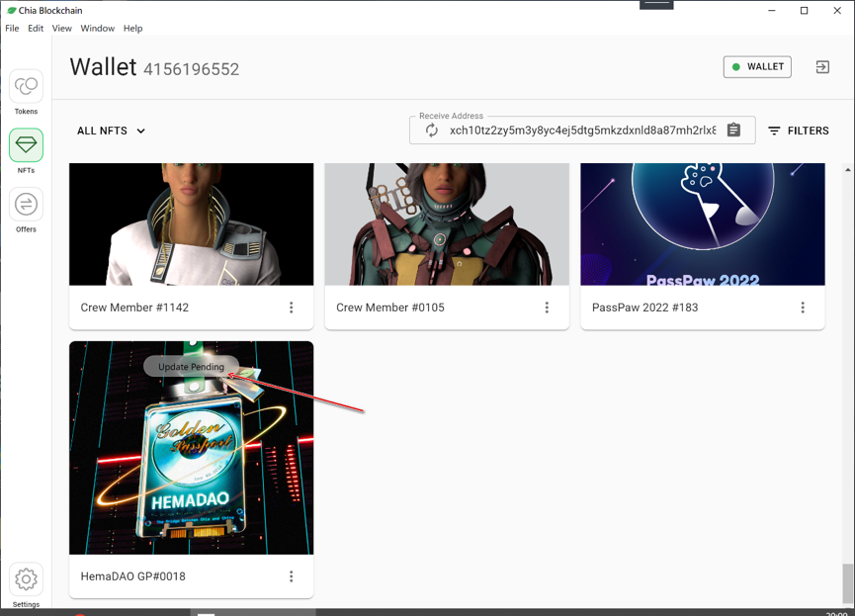Click the wallet fingerprint 4156196552
Viewport: 855px width, 616px height.
[x=192, y=69]
